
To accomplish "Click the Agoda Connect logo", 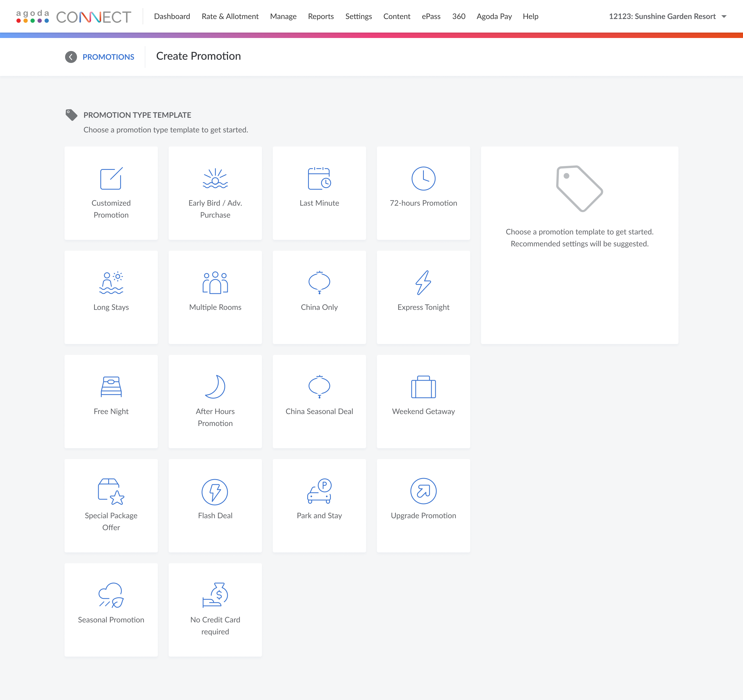I will tap(74, 17).
